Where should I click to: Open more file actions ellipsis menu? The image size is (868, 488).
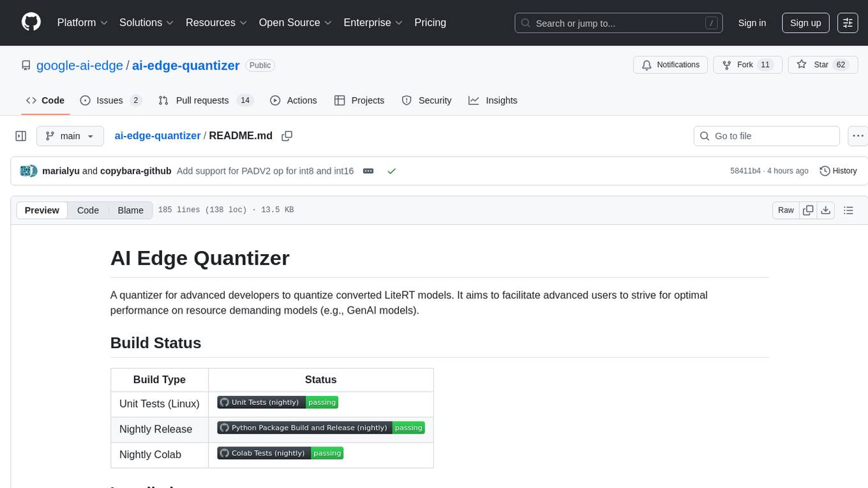(x=858, y=136)
